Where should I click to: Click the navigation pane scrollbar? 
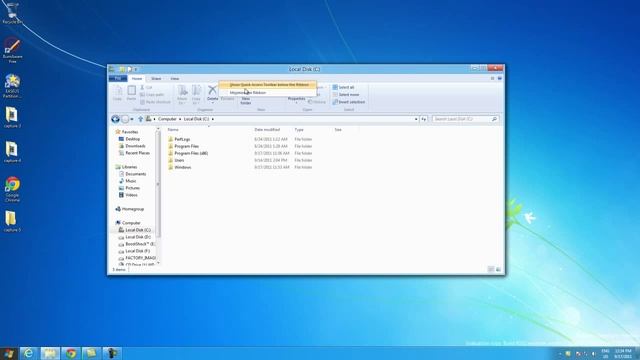(158, 184)
